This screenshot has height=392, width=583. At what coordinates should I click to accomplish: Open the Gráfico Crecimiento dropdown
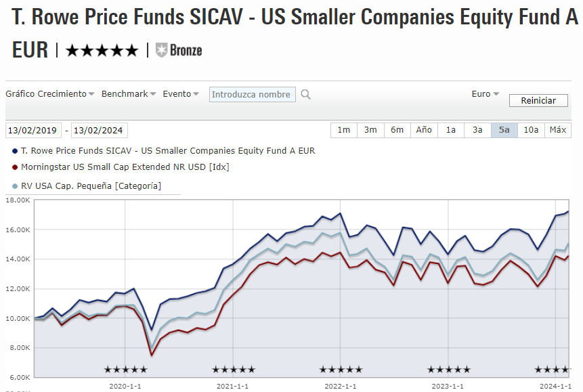(x=50, y=94)
